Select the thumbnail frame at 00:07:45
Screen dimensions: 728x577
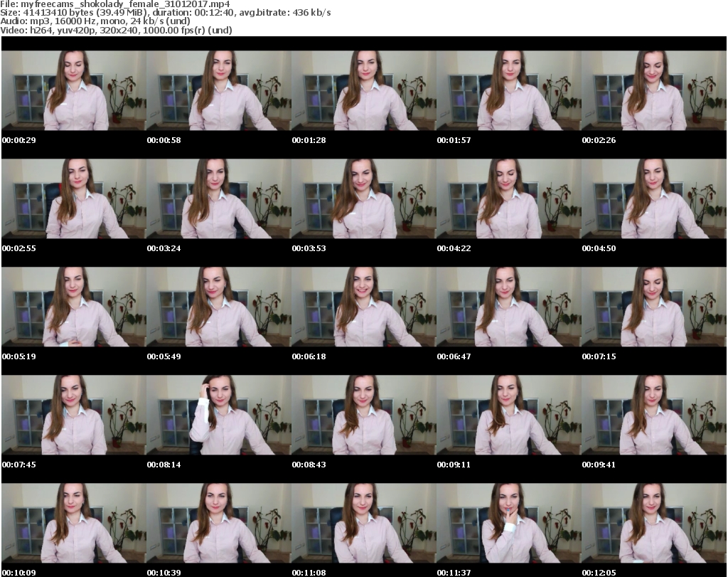pyautogui.click(x=74, y=415)
